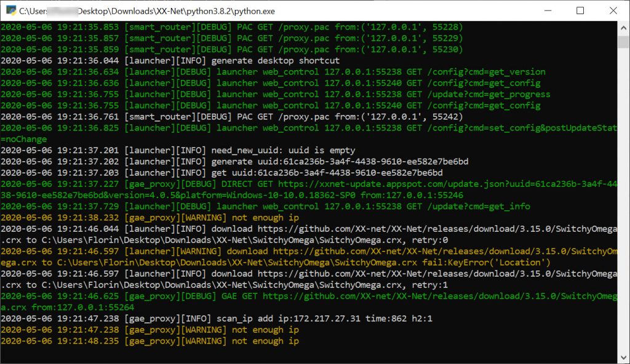Close the python.exe console window
Image resolution: width=630 pixels, height=364 pixels.
tap(613, 10)
